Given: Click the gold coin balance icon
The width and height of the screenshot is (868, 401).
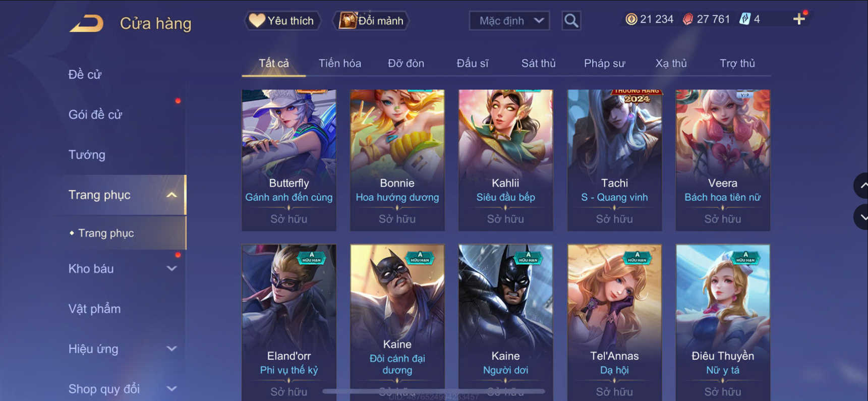Looking at the screenshot, I should (631, 19).
